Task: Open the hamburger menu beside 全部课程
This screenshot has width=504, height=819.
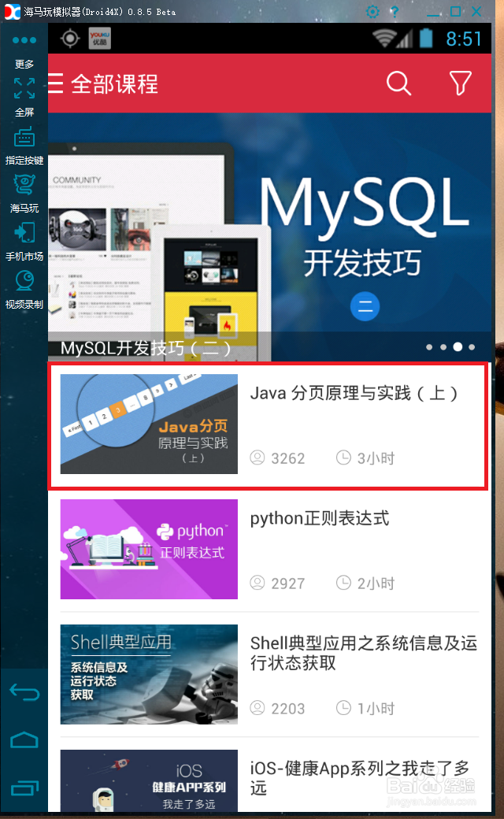Action: tap(55, 83)
